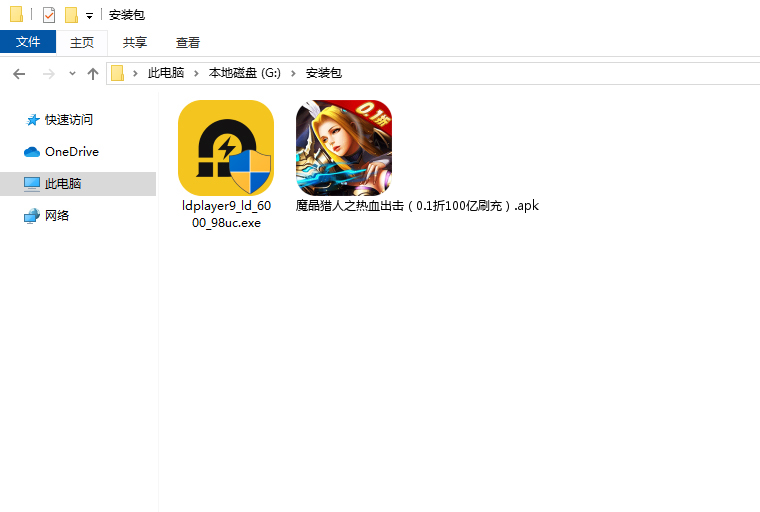Switch to the 查看 ribbon tab
The image size is (760, 512).
(187, 42)
